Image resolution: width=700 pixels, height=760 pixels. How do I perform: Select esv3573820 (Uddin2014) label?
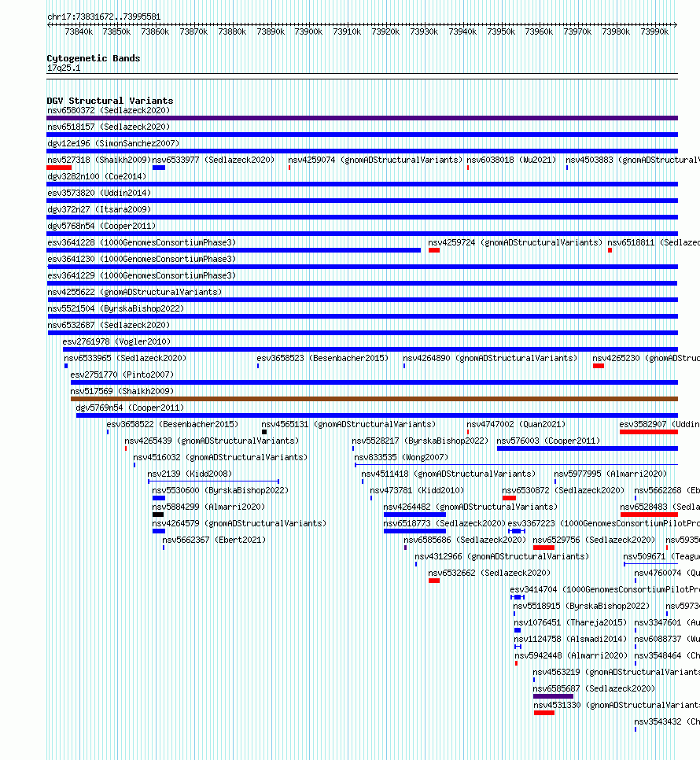(x=99, y=193)
